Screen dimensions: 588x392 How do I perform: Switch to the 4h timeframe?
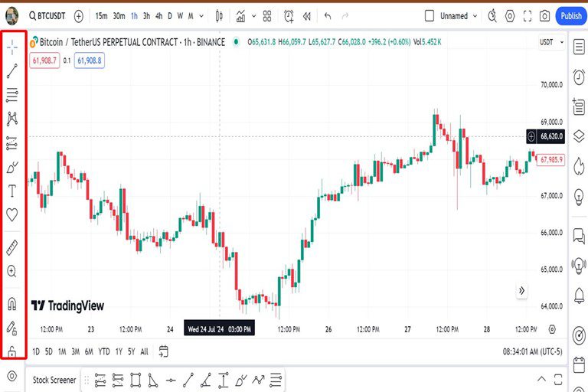click(159, 16)
